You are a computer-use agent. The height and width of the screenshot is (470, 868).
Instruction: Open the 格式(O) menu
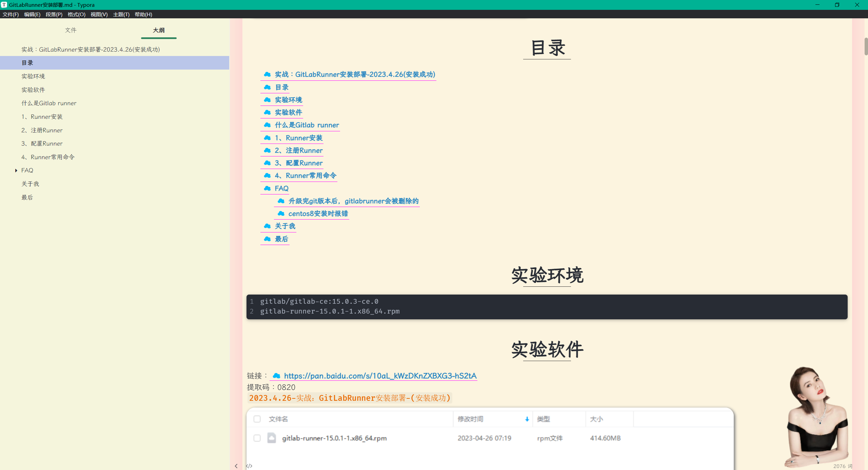(x=76, y=14)
